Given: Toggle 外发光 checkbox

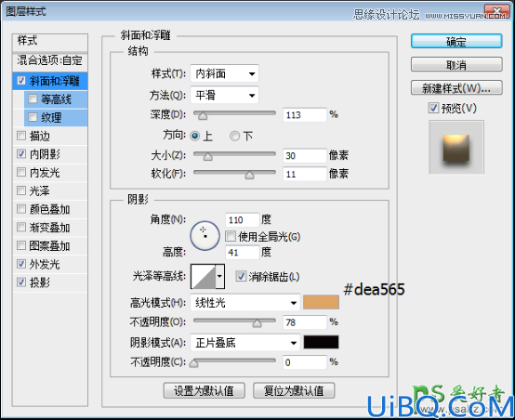Looking at the screenshot, I should point(21,264).
